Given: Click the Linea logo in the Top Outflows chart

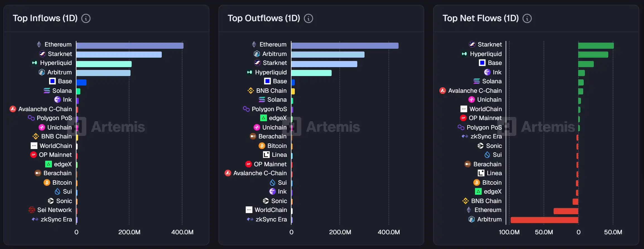Looking at the screenshot, I should 266,155.
